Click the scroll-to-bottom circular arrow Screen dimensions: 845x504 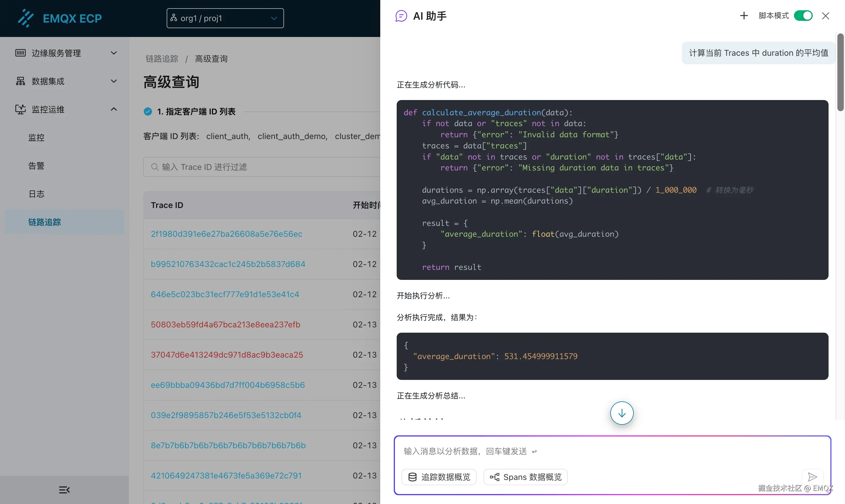click(621, 413)
